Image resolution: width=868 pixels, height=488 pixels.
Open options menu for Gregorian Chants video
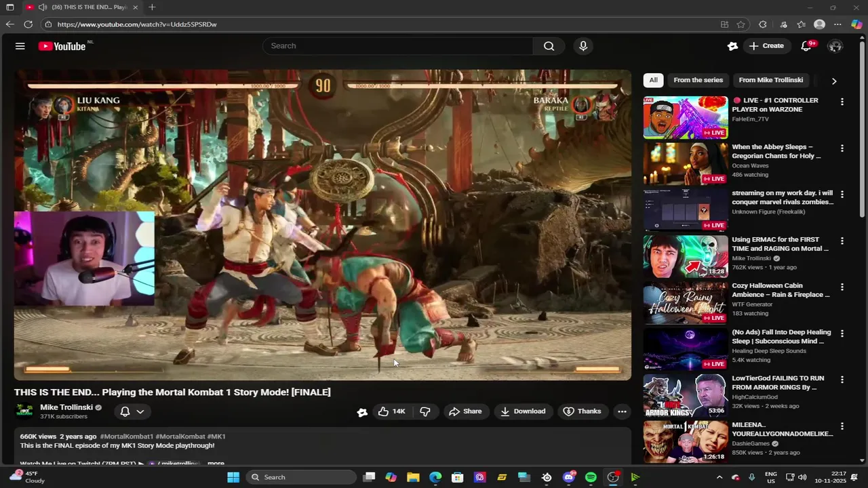click(842, 148)
